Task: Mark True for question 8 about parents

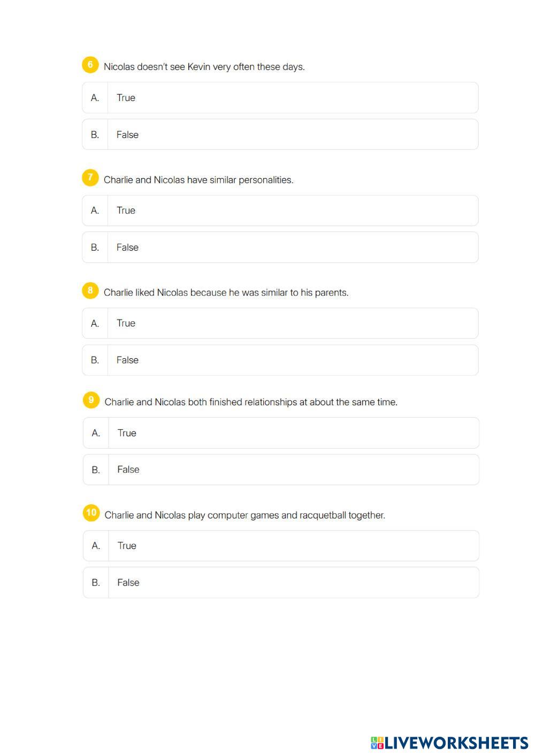Action: point(280,323)
